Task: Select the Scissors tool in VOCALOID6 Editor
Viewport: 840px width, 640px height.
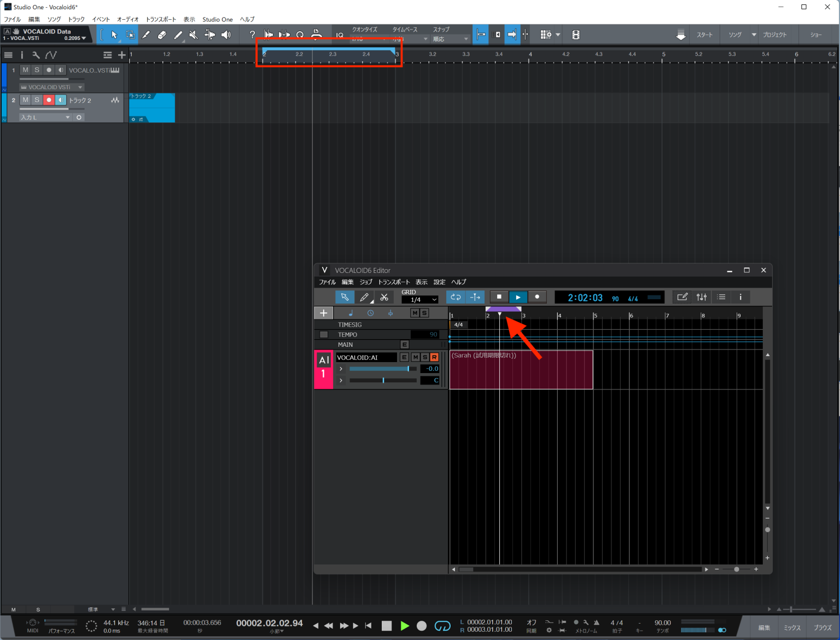Action: [x=384, y=297]
